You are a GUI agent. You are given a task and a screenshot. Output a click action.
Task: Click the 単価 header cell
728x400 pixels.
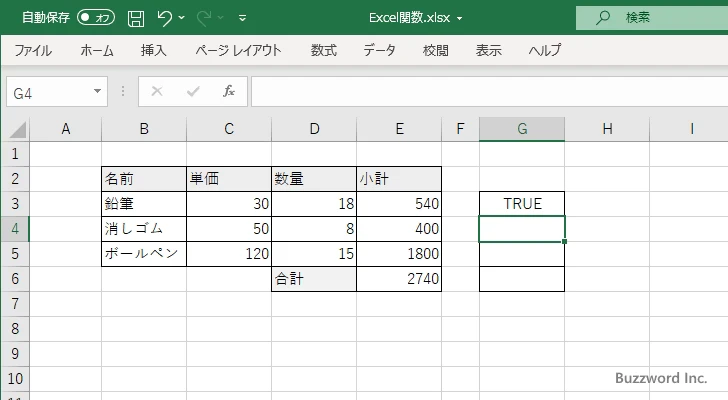coord(229,179)
